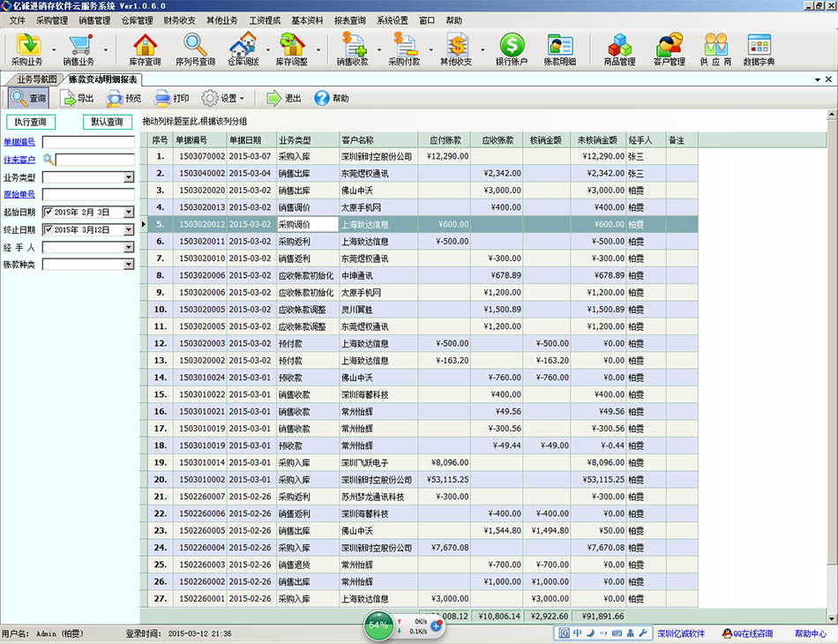The image size is (838, 644).
Task: Open the 起始日期 date picker arrow
Action: coord(128,213)
